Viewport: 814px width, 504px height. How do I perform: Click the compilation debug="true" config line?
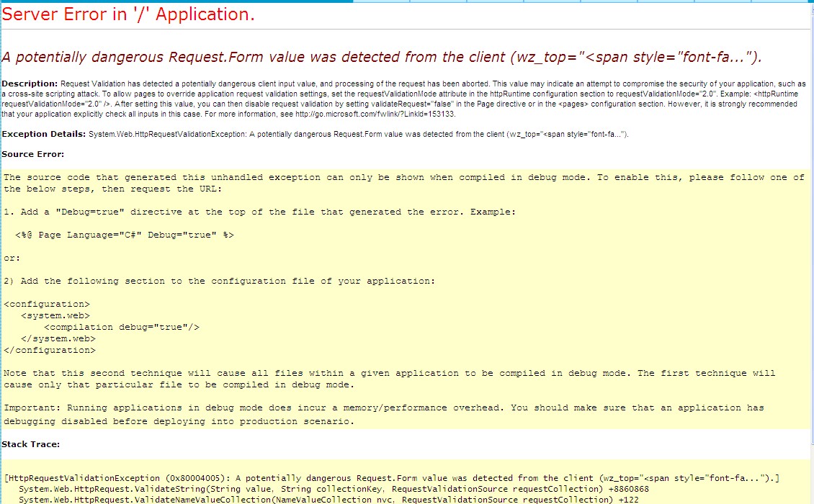(121, 327)
